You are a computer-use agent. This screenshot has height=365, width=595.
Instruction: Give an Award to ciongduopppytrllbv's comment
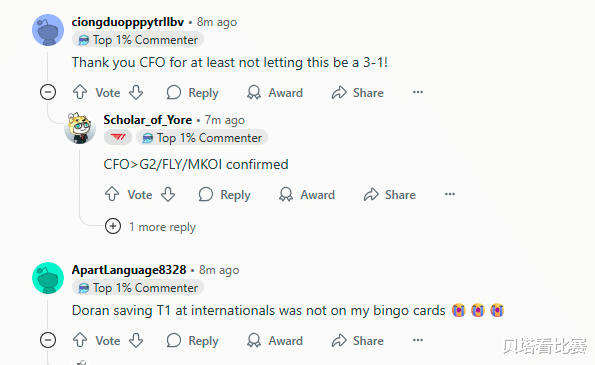click(x=275, y=93)
